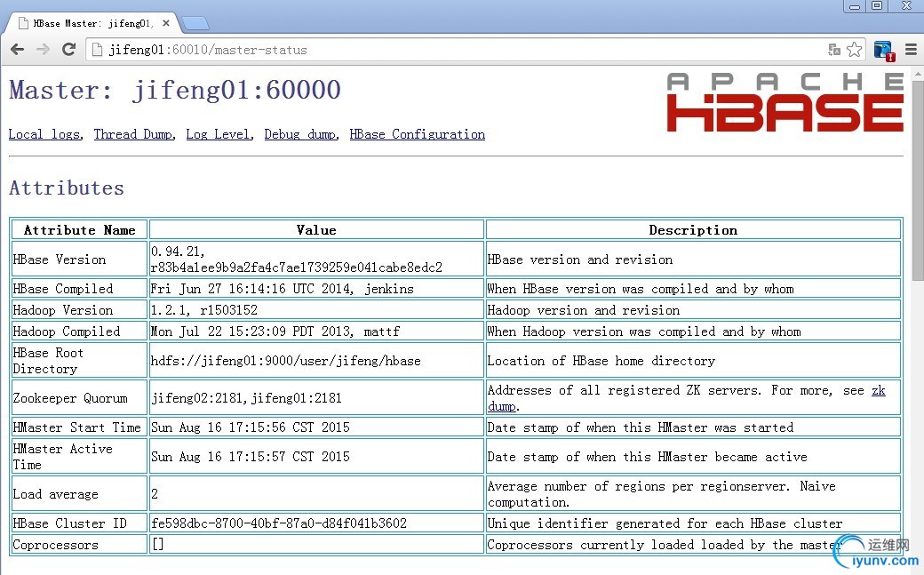Bookmark page with the star icon
The height and width of the screenshot is (575, 924).
855,50
